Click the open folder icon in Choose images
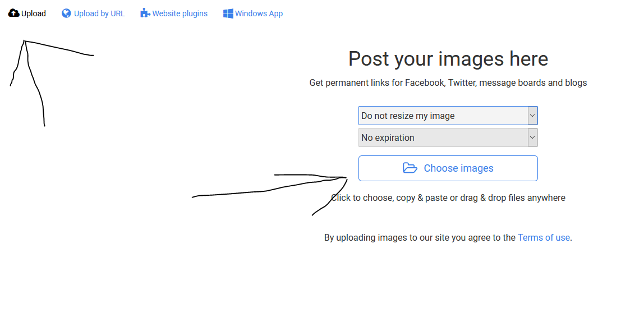The image size is (644, 317). click(x=410, y=168)
